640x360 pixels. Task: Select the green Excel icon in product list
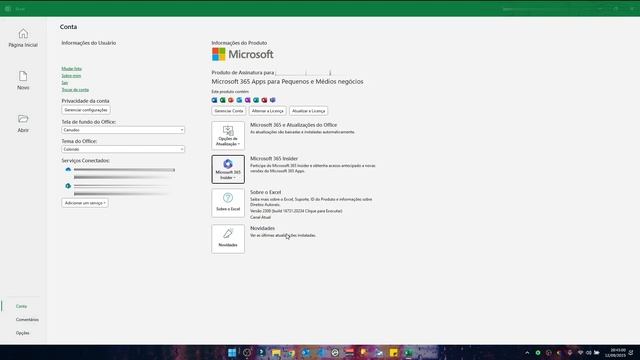pos(222,100)
